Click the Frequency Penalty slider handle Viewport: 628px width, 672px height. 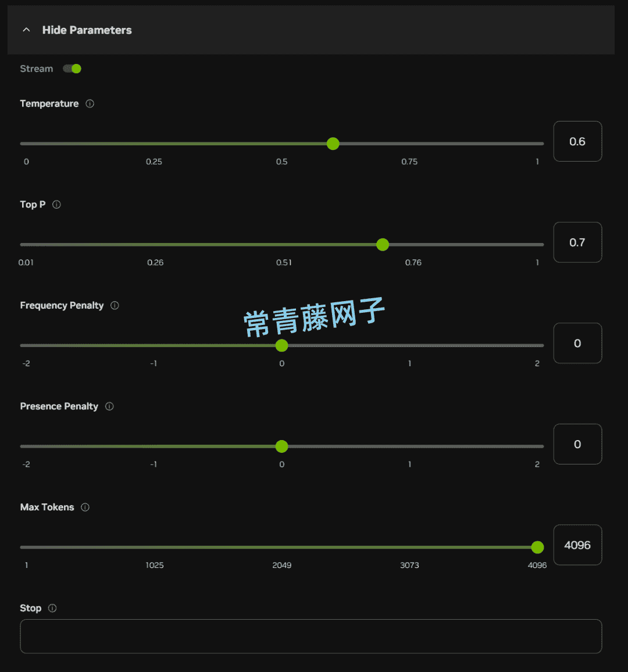click(x=281, y=345)
